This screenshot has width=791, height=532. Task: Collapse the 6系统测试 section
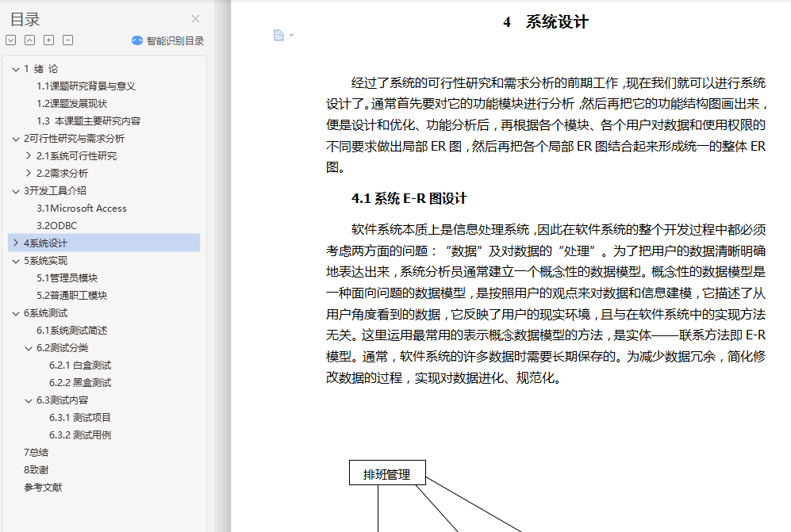coord(16,313)
